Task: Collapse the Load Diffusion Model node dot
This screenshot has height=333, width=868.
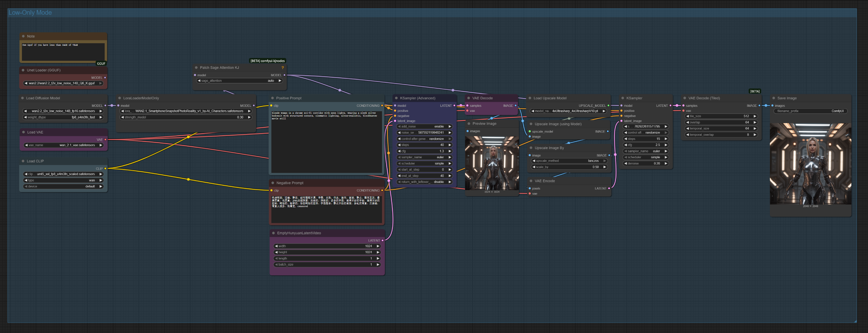Action: (23, 98)
